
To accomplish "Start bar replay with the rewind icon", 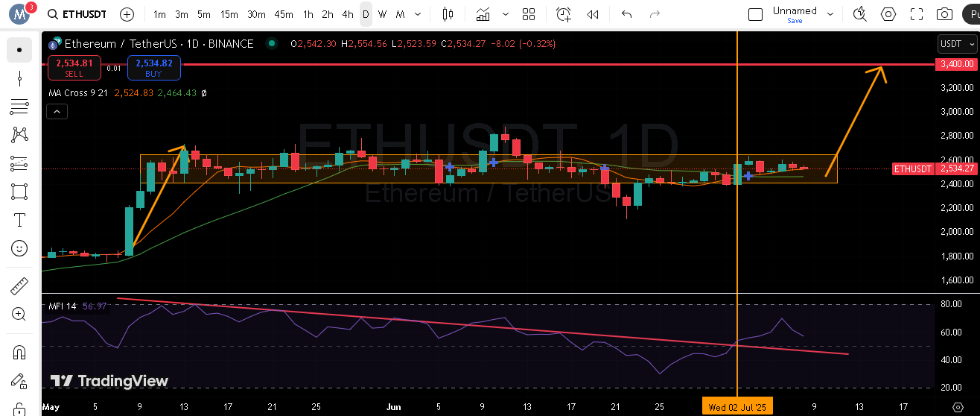I will click(x=593, y=14).
